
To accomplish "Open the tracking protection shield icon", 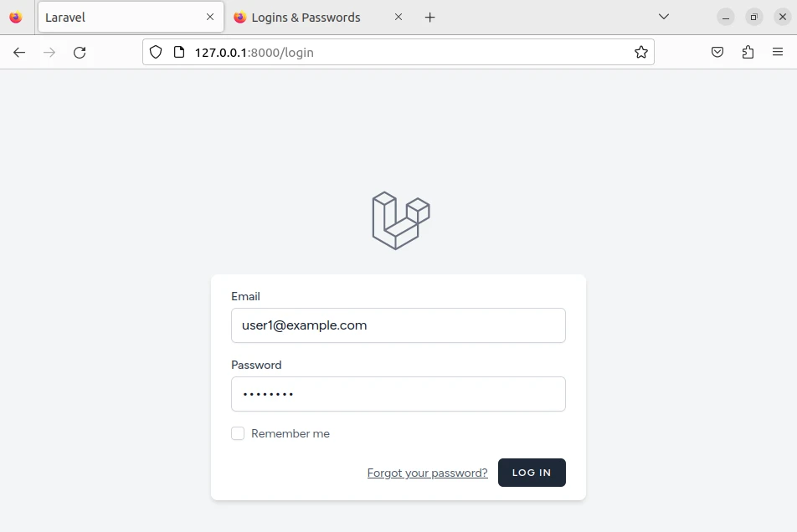I will click(156, 52).
